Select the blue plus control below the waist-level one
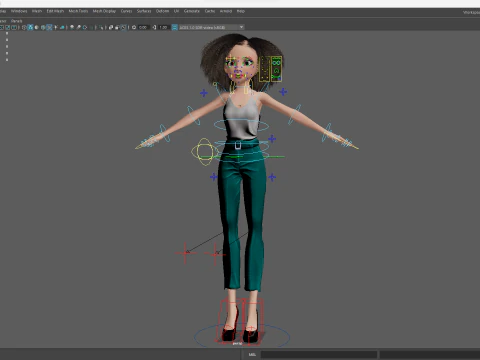Screen dimensions: 480x360 point(272,177)
